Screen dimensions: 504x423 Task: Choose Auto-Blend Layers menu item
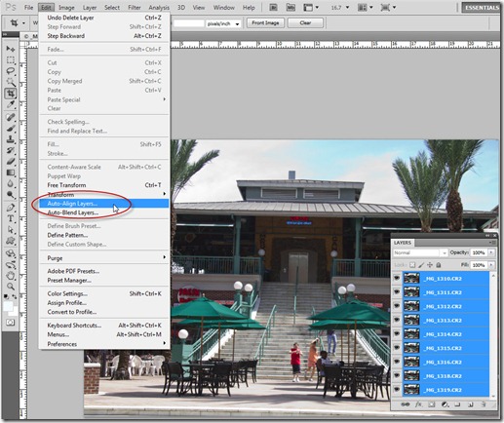[x=103, y=212]
